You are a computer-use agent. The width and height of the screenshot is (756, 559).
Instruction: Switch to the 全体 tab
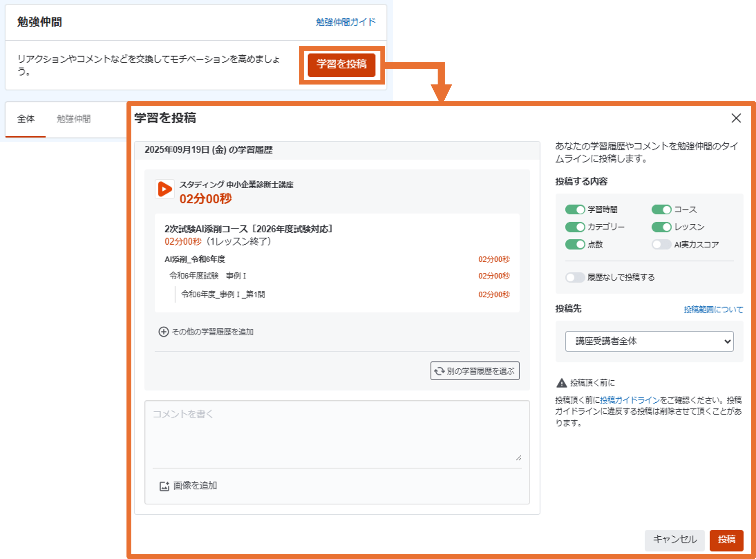click(x=26, y=119)
